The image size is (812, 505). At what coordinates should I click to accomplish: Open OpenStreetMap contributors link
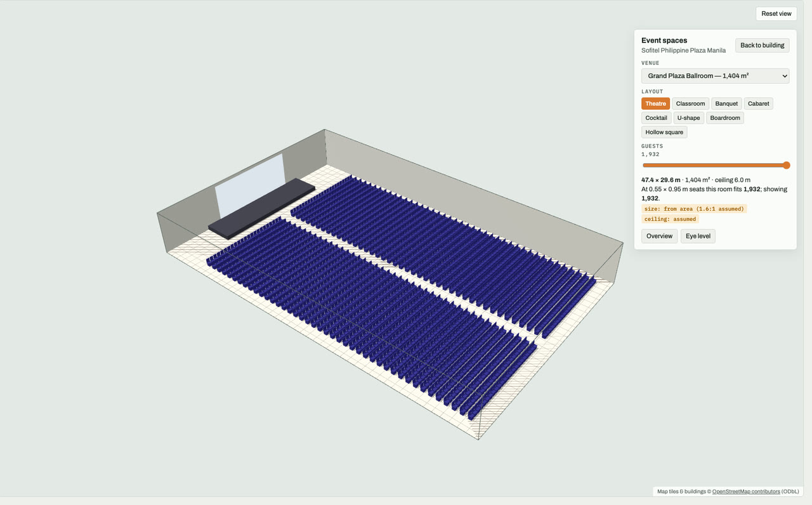coord(746,492)
